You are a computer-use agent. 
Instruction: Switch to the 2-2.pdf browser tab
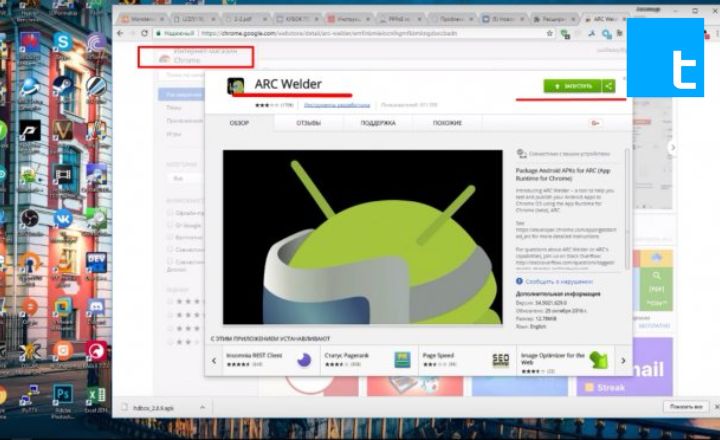coord(246,19)
